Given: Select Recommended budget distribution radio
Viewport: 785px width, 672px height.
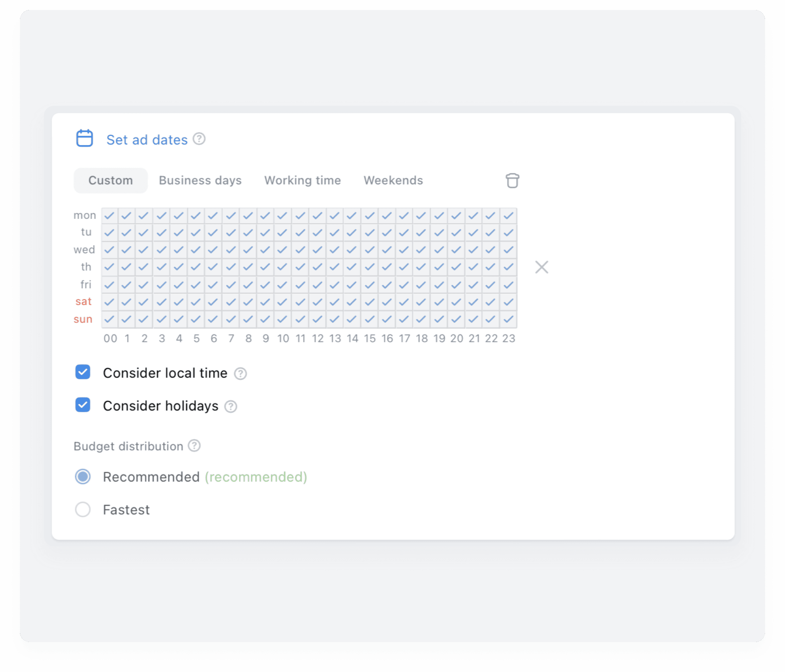Looking at the screenshot, I should point(82,476).
